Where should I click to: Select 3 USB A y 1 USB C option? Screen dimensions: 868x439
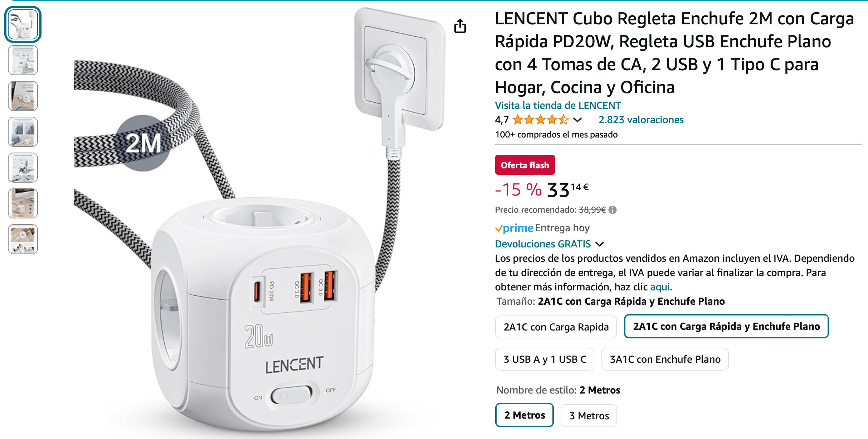click(x=545, y=359)
